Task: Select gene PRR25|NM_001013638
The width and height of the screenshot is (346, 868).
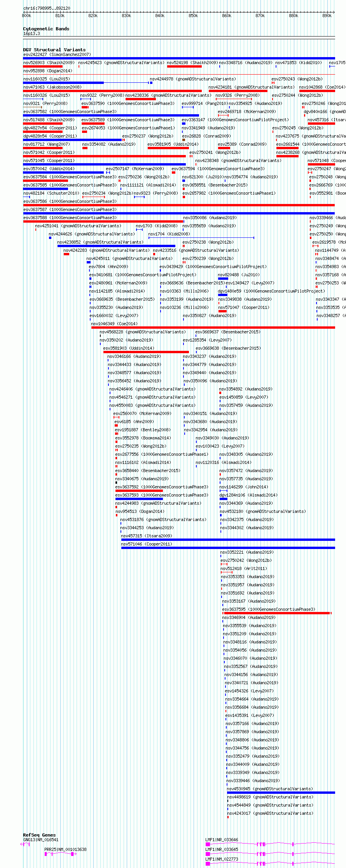Action: [65, 850]
